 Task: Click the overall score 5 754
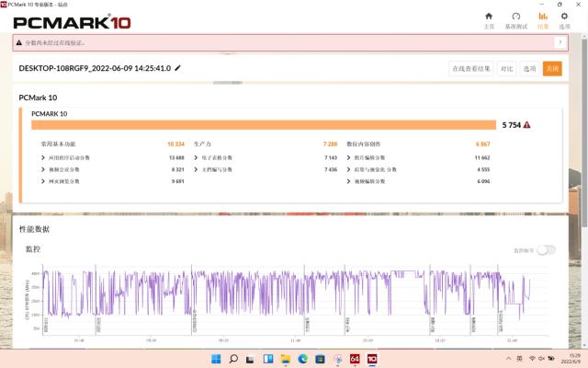click(x=512, y=125)
